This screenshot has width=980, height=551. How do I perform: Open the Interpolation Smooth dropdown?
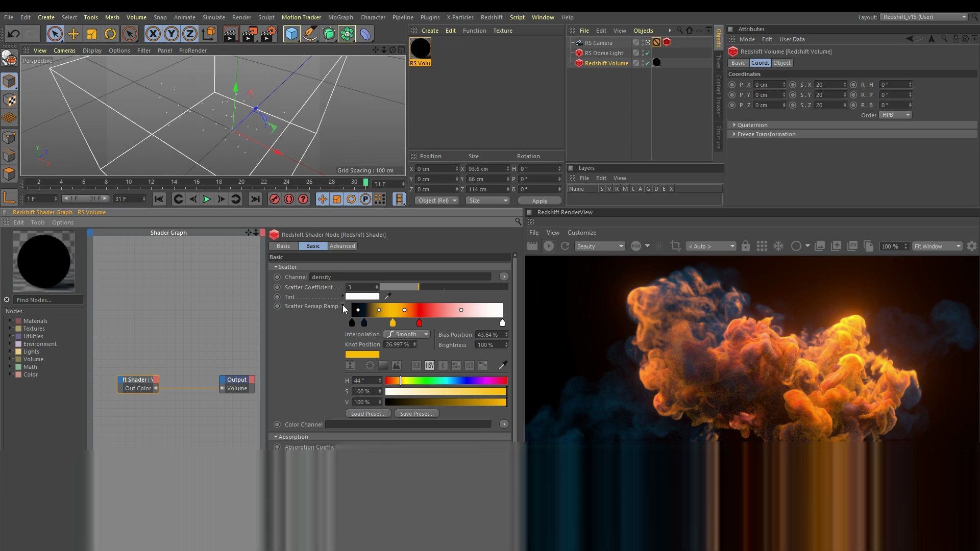(407, 334)
